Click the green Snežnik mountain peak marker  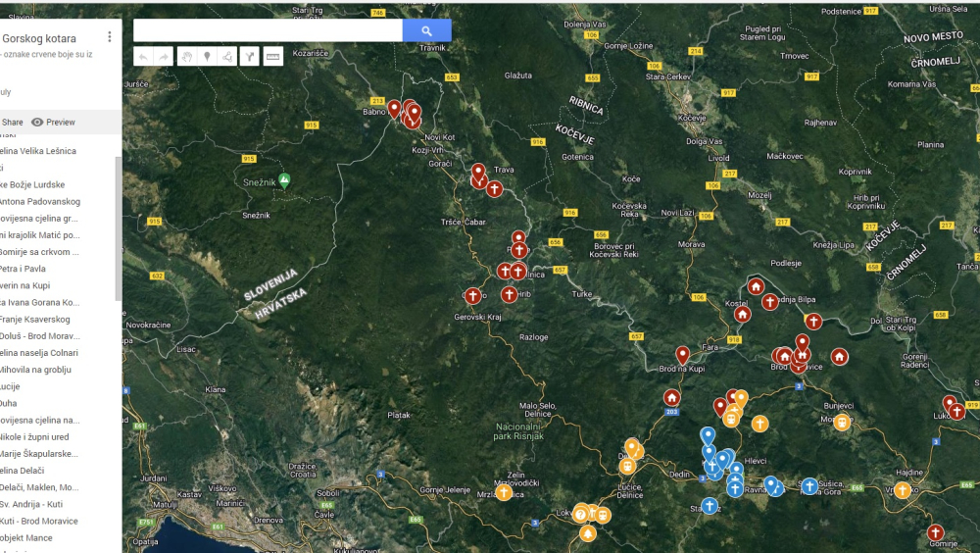(284, 180)
